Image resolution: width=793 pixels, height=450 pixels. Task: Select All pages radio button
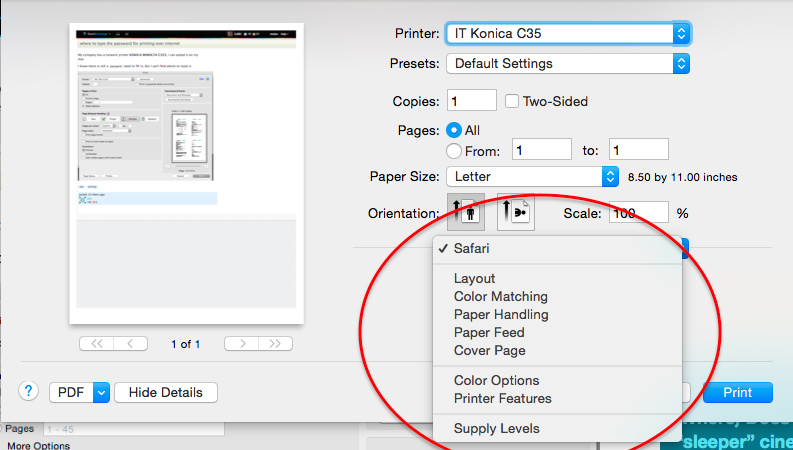click(454, 130)
